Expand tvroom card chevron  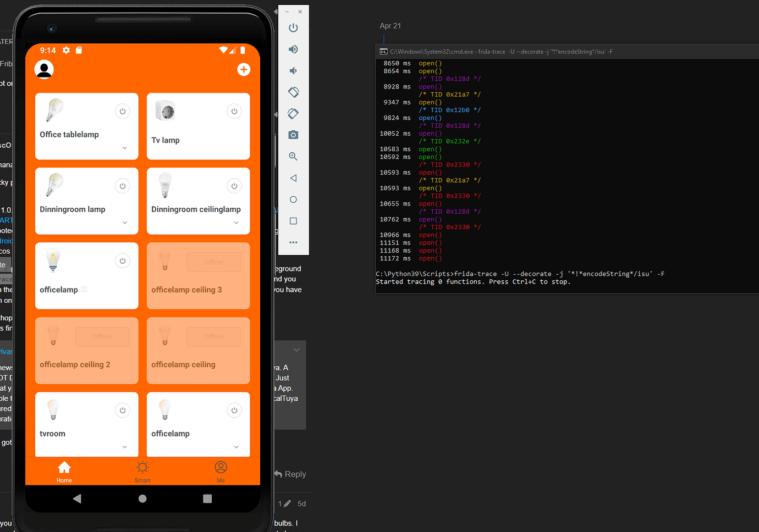(x=125, y=447)
